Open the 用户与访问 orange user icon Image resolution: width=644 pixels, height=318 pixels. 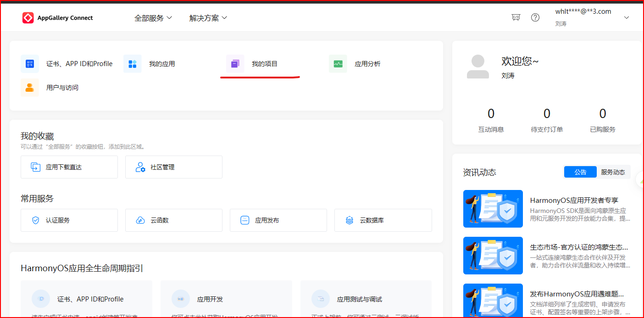click(x=30, y=88)
